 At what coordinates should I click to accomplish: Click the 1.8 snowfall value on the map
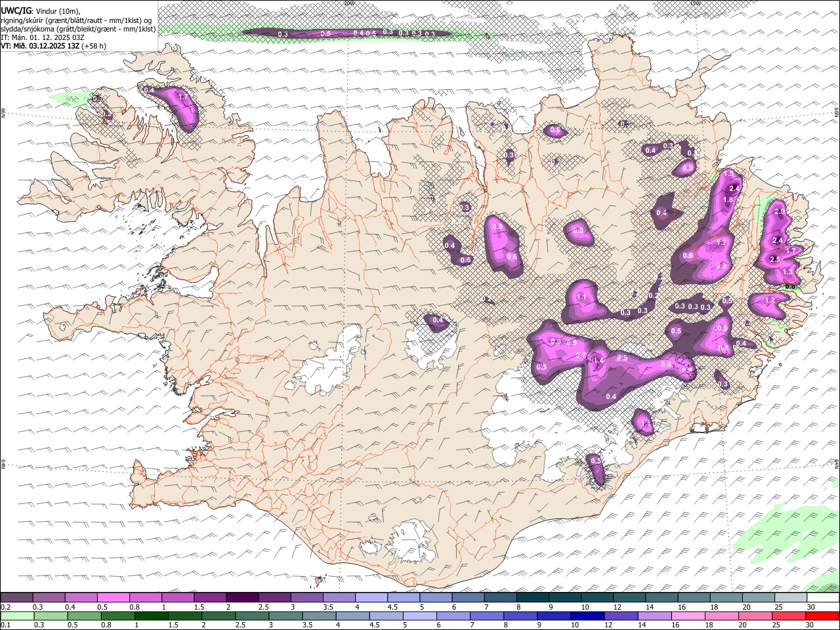point(728,200)
